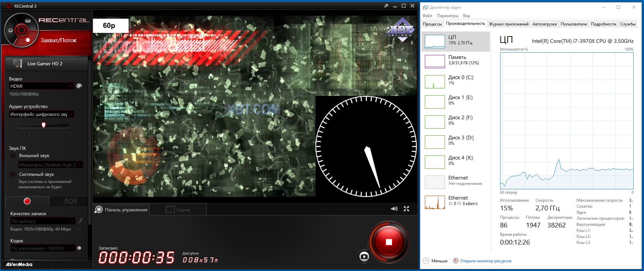Mute preview with the speaker icon
Viewport: 644px width, 271px height.
pyautogui.click(x=394, y=209)
